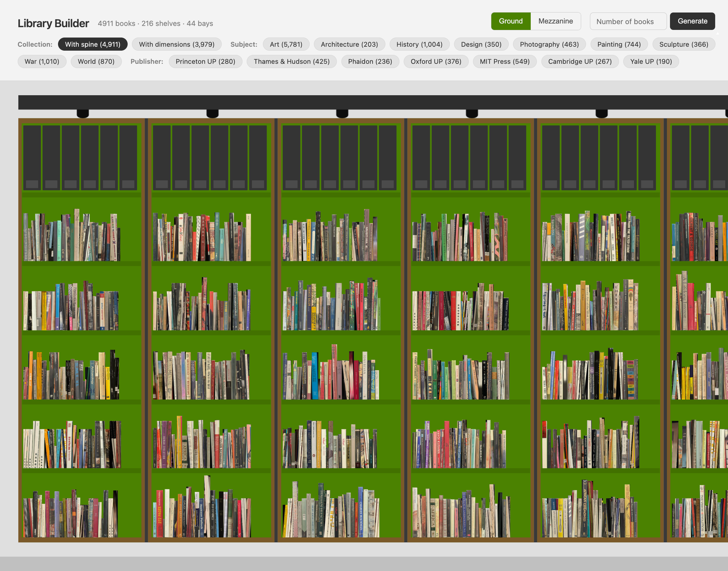Filter books by War subject
728x571 pixels.
tap(42, 62)
